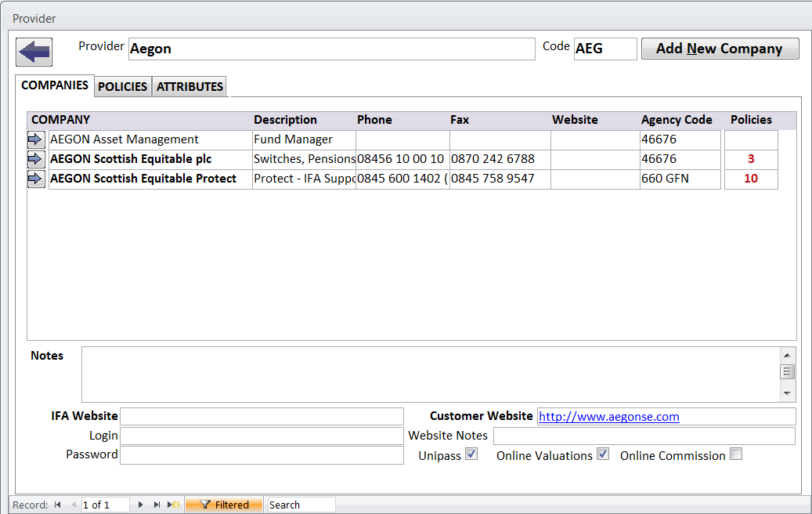
Task: Open the AEGON Asset Management row arrow
Action: (x=36, y=139)
